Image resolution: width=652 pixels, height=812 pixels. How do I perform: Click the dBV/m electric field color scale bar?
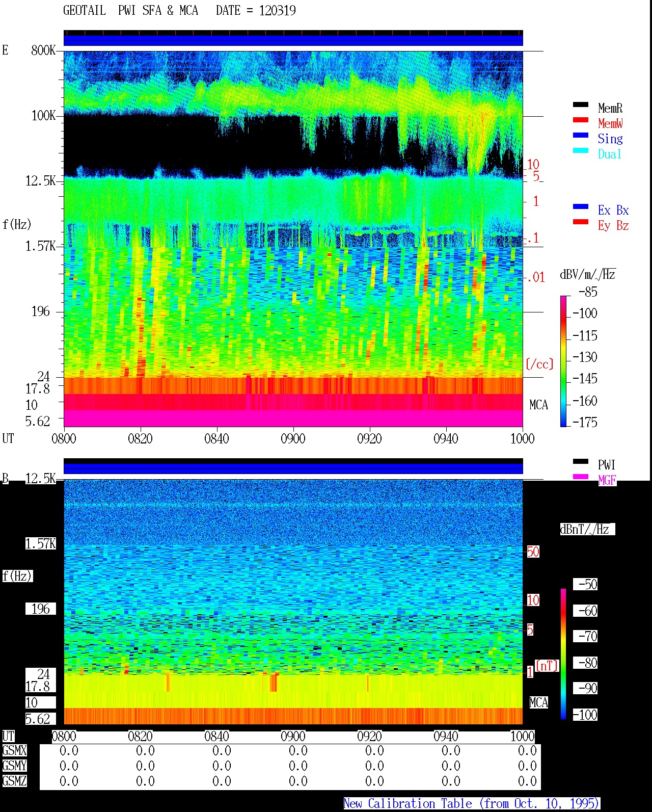click(x=563, y=361)
